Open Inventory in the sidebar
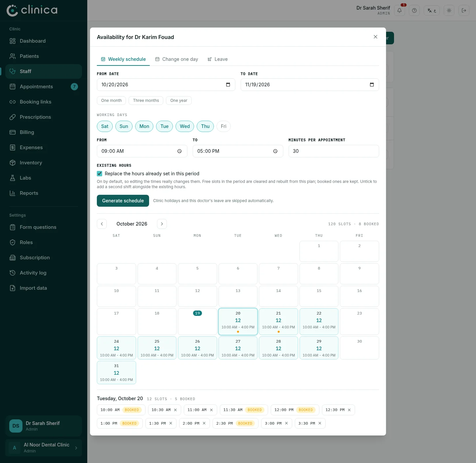Viewport: 476px width, 463px height. (44, 163)
